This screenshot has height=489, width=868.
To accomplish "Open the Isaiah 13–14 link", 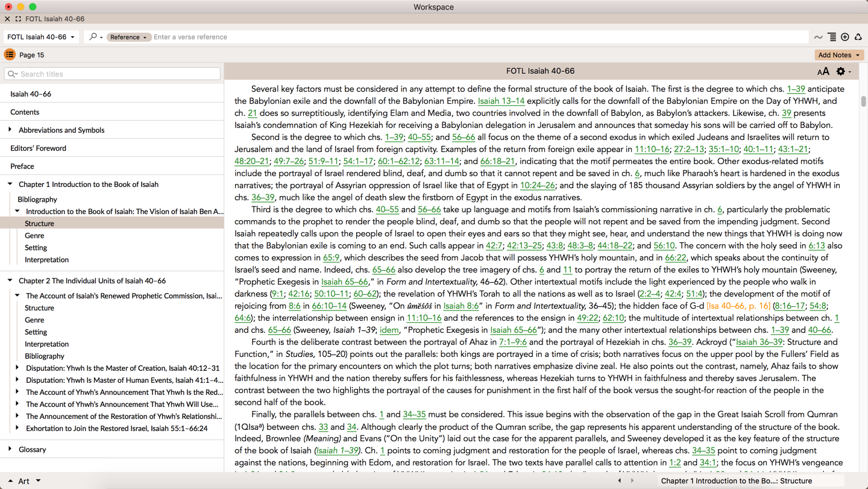I will [501, 101].
